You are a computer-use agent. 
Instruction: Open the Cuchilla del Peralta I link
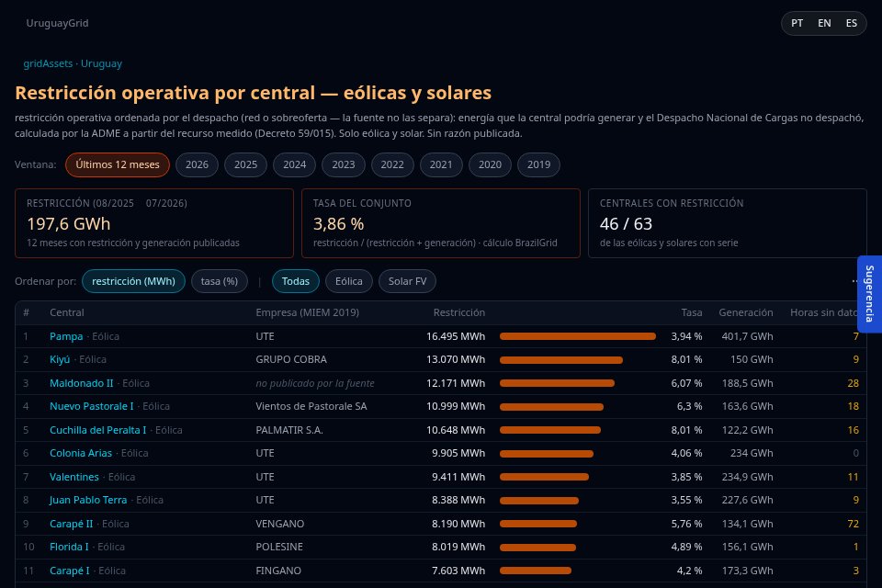[x=97, y=430]
